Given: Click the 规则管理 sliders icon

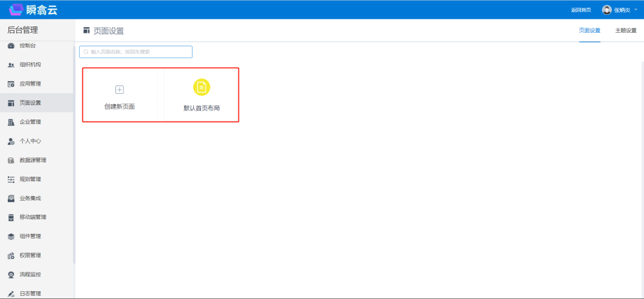Looking at the screenshot, I should (11, 179).
